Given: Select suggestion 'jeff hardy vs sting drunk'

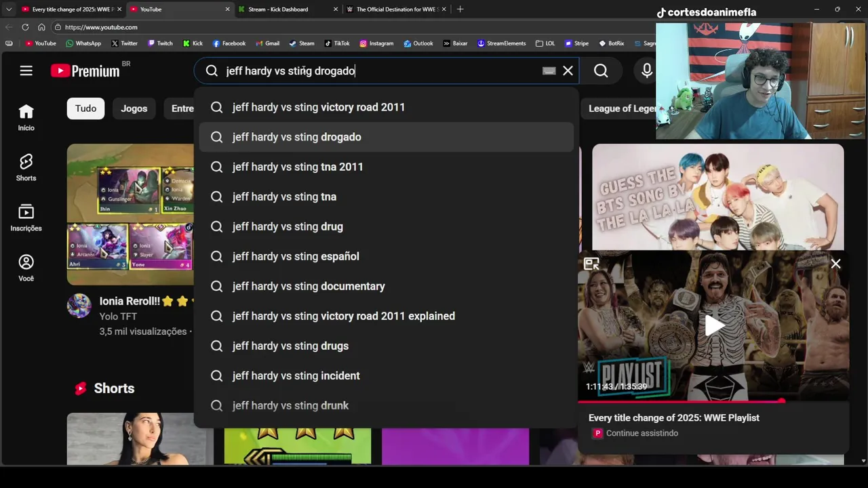Looking at the screenshot, I should click(x=387, y=405).
